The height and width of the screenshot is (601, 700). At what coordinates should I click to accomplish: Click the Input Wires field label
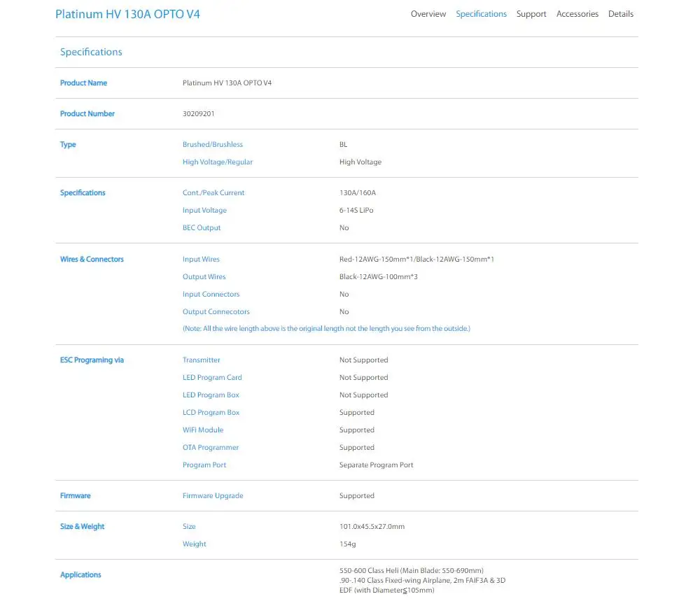click(201, 260)
